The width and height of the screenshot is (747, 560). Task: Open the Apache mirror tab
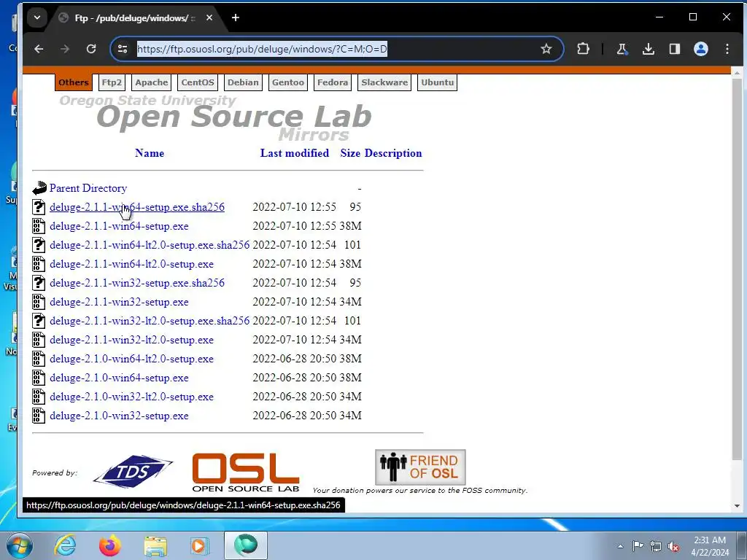[x=152, y=82]
